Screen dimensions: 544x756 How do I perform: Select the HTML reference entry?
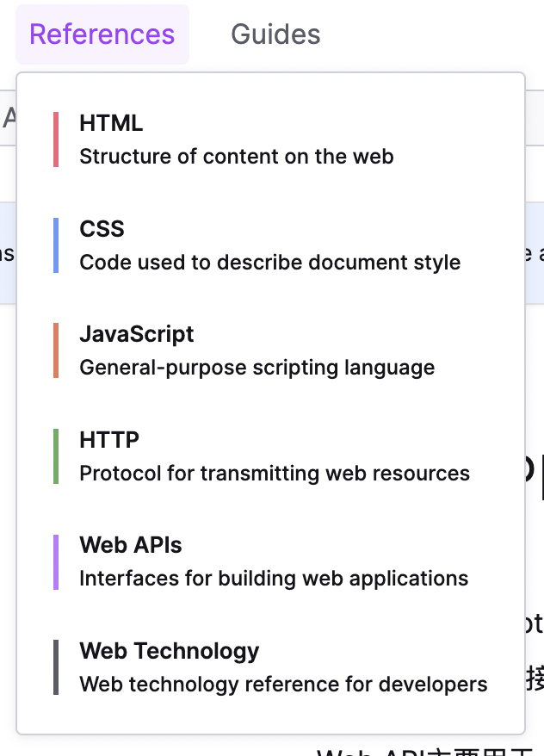pos(111,124)
